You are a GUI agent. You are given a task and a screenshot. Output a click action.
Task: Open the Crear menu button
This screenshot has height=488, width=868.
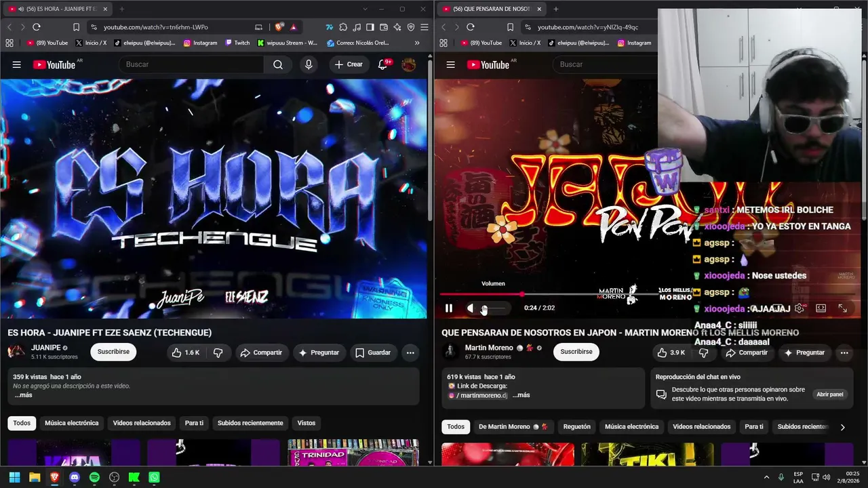point(349,64)
